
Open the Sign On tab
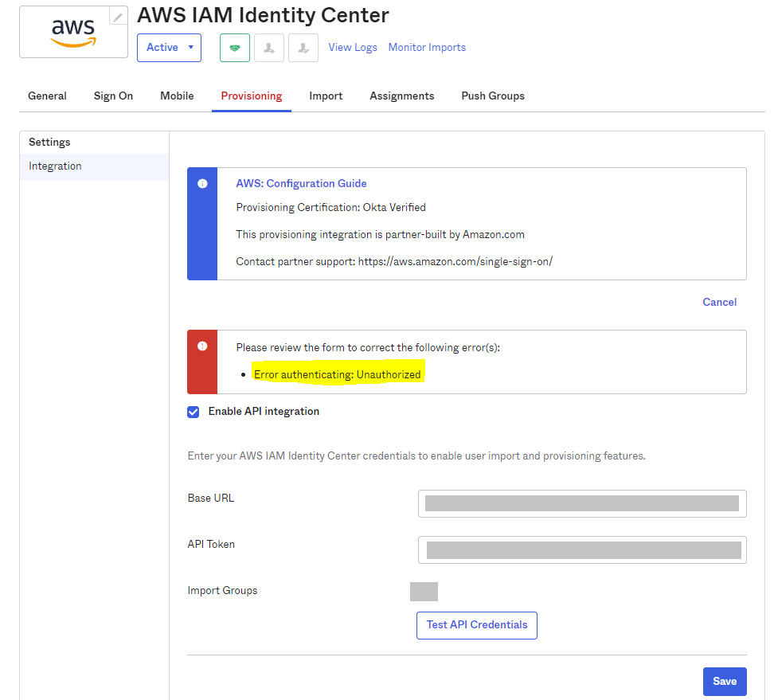[113, 96]
